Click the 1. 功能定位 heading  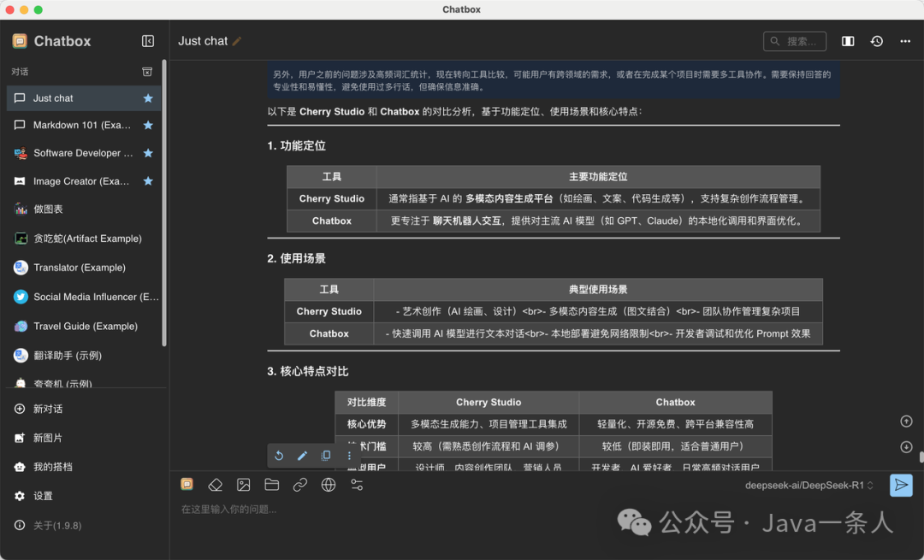click(x=296, y=146)
